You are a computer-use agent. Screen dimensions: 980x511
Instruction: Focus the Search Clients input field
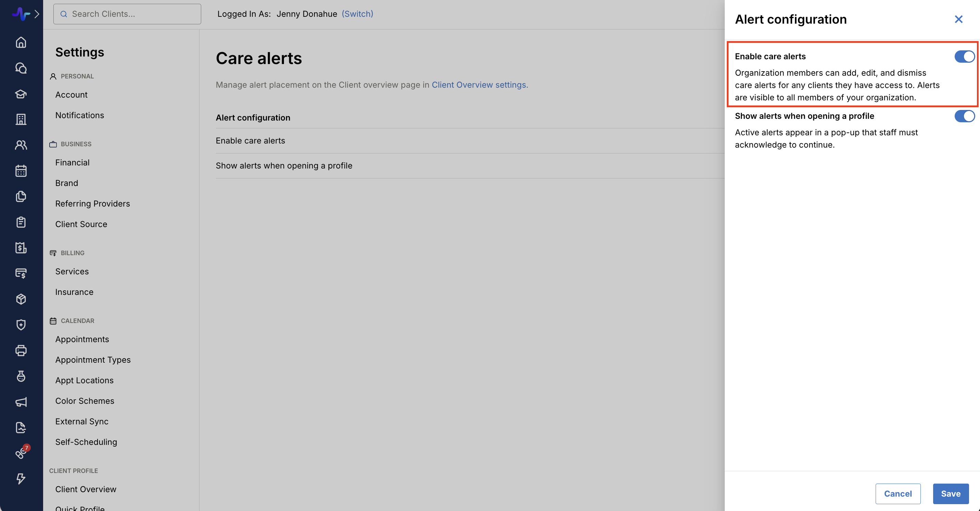click(127, 14)
